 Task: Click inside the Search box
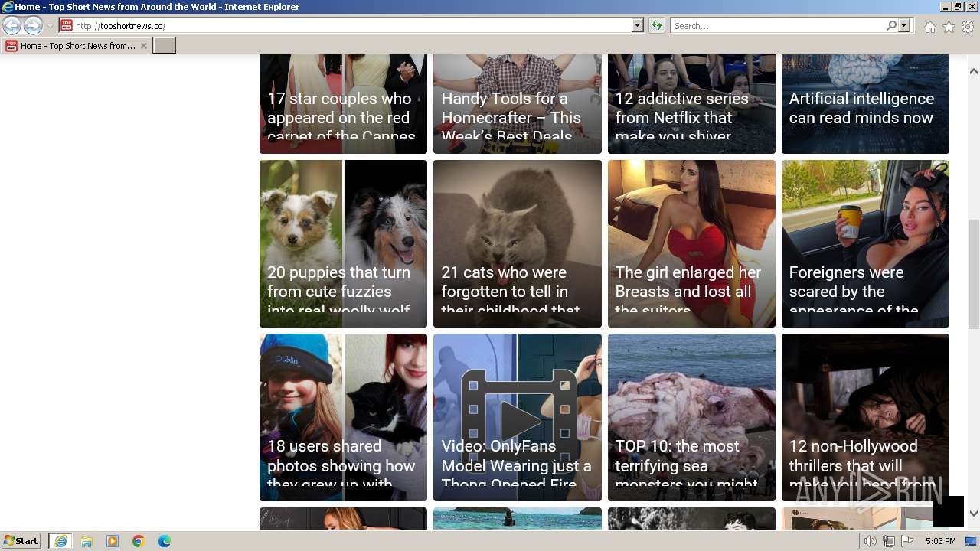point(778,26)
